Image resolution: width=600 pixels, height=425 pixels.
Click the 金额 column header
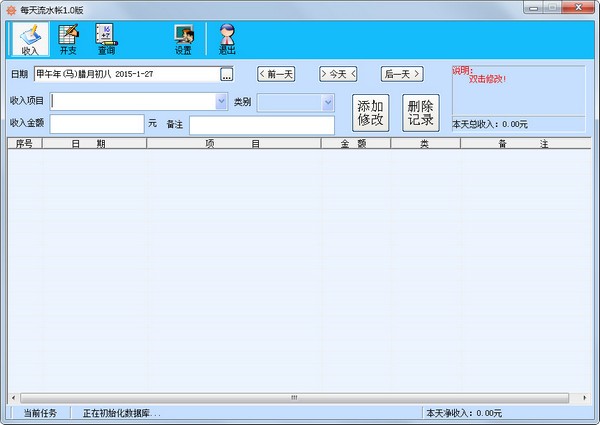355,143
